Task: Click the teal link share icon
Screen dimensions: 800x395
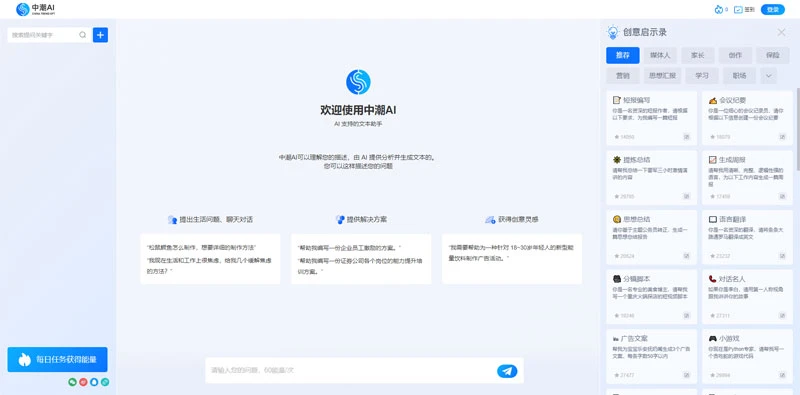Action: tap(105, 382)
